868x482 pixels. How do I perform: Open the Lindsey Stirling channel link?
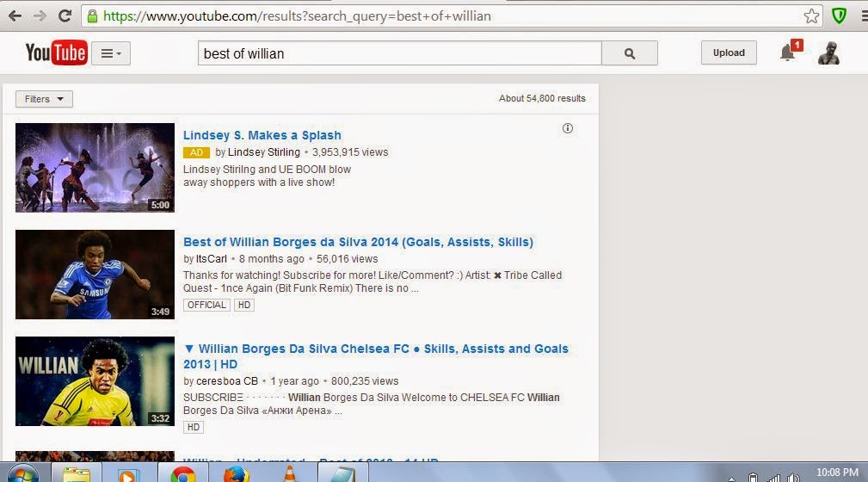pos(263,151)
